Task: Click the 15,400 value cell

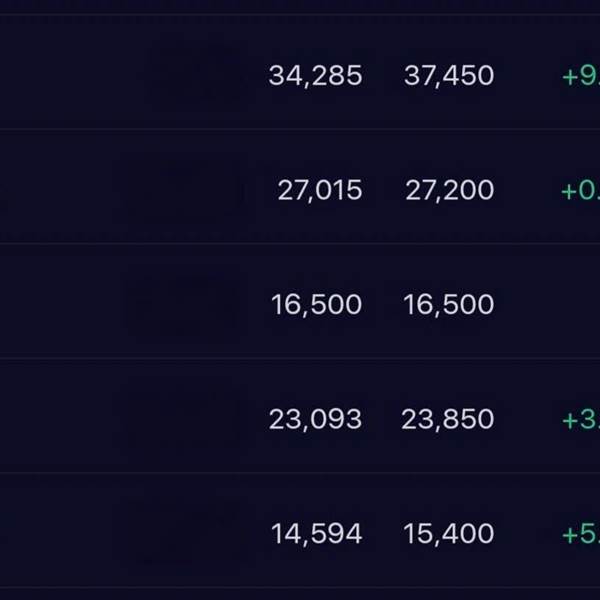Action: (x=449, y=534)
